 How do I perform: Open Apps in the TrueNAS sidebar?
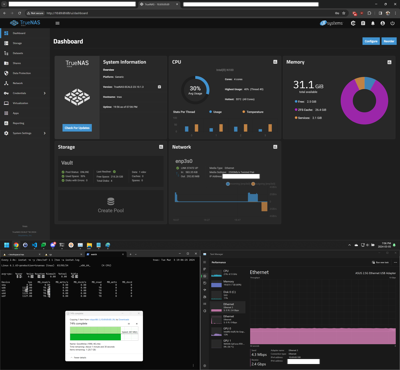pyautogui.click(x=24, y=113)
